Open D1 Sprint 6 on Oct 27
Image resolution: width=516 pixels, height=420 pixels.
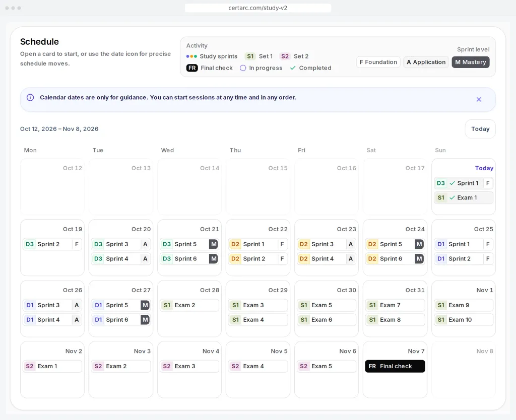[121, 320]
